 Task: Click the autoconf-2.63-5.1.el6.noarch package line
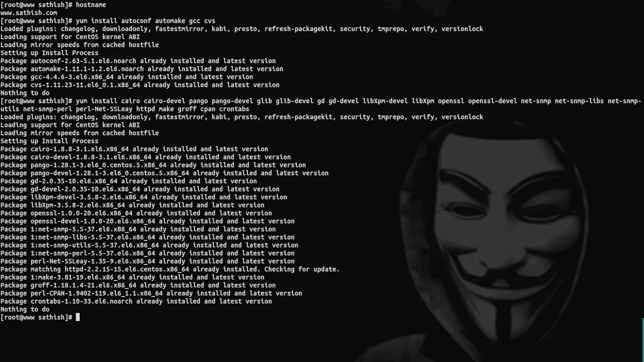point(138,61)
